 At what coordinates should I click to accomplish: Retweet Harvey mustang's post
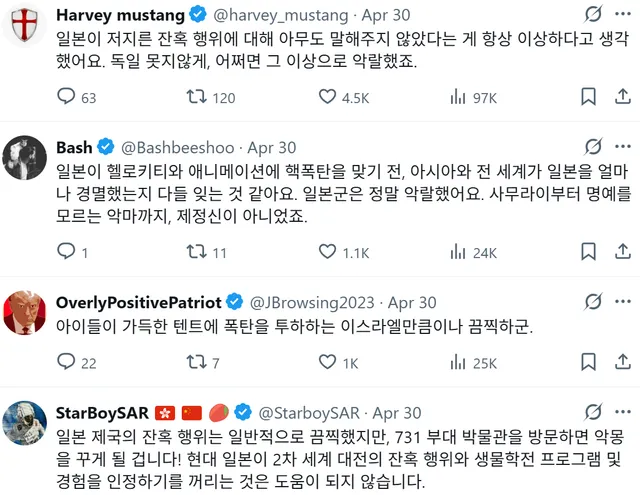pos(197,97)
